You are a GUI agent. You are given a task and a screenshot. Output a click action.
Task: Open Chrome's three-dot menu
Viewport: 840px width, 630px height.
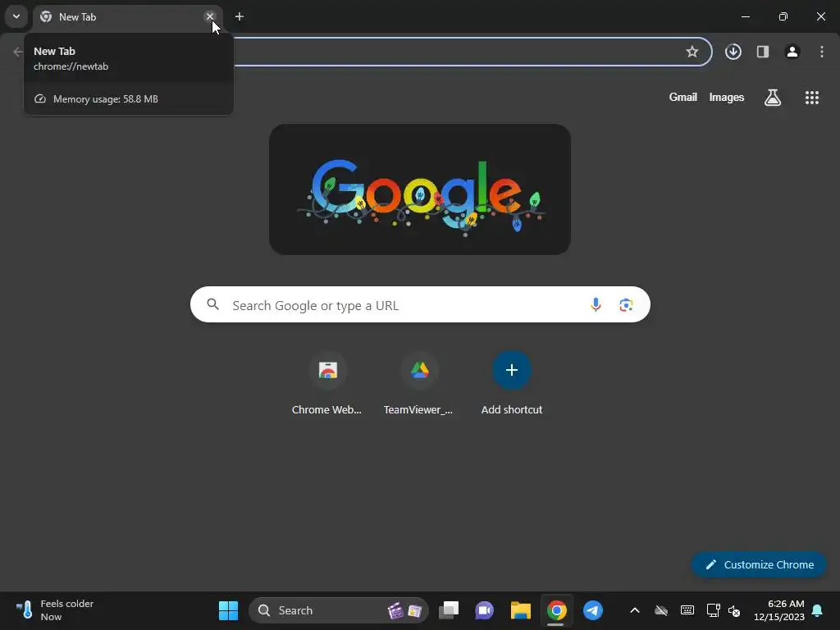822,52
